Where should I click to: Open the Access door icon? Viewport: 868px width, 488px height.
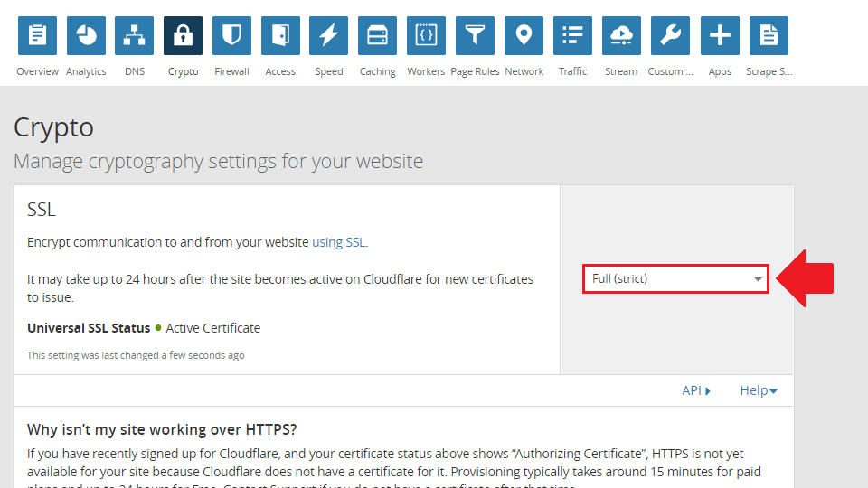280,36
